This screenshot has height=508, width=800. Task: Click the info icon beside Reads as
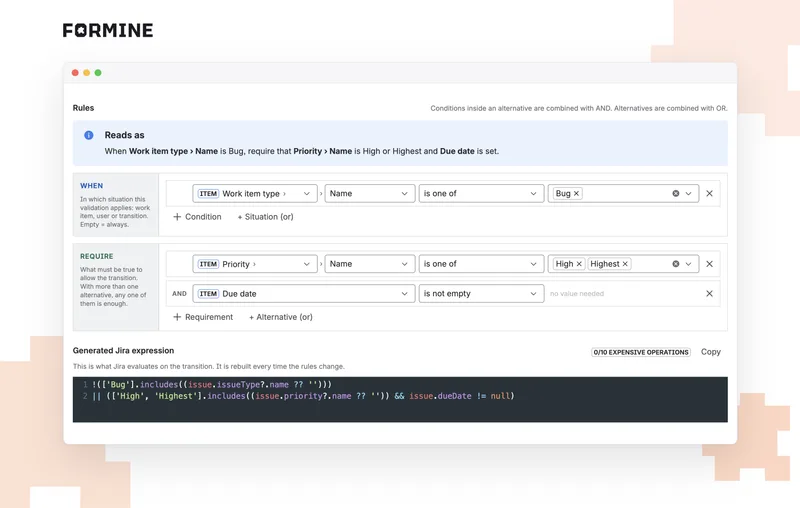coord(89,135)
